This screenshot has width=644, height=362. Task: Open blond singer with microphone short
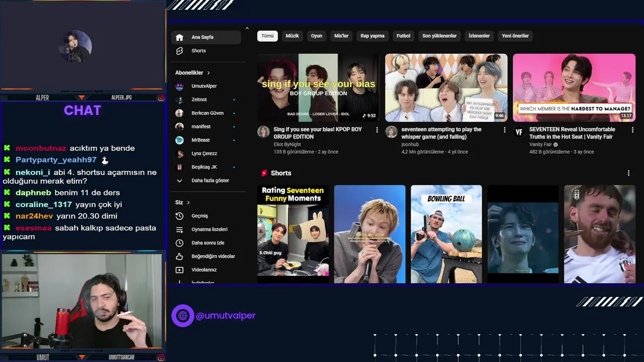[x=370, y=234]
